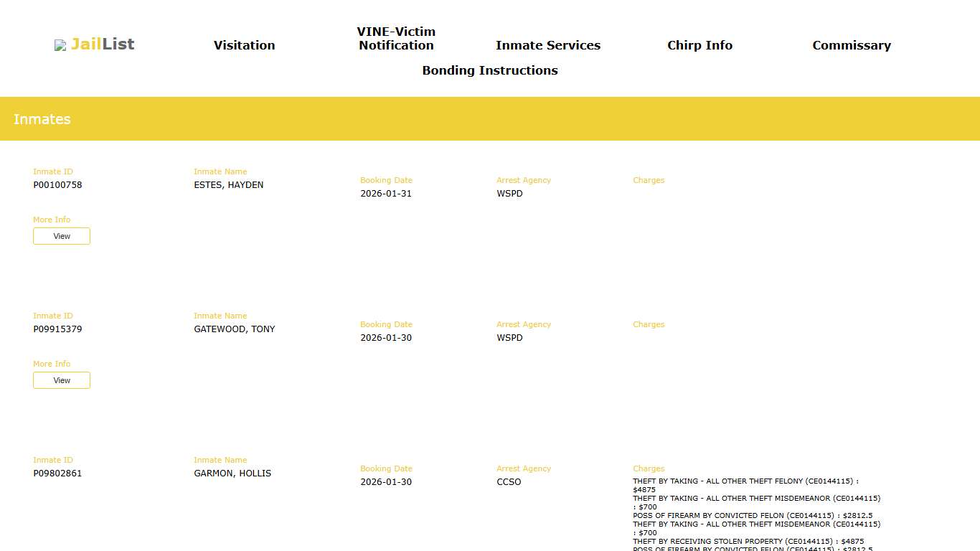Open Inmate Services in the navigation
The width and height of the screenshot is (980, 551).
tap(547, 45)
